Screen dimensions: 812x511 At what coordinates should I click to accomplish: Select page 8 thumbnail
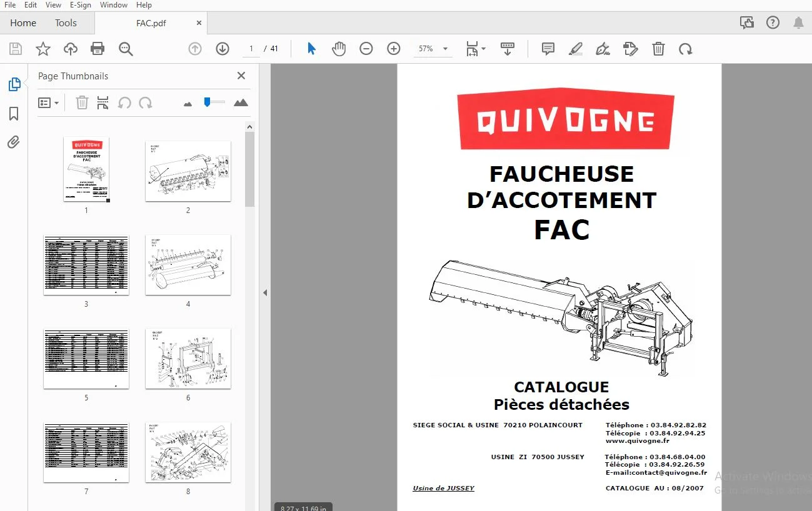tap(188, 452)
